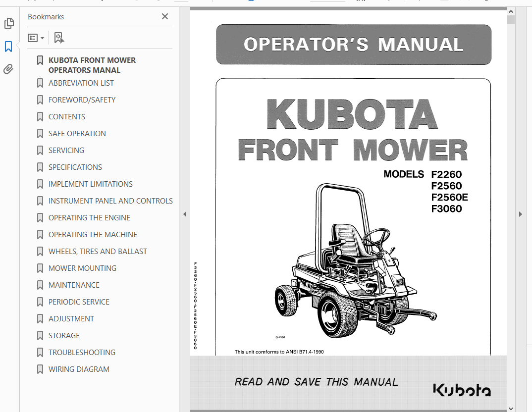Click bookmark icon beside PERIODIC SERVICE
532x412 pixels.
coord(40,302)
